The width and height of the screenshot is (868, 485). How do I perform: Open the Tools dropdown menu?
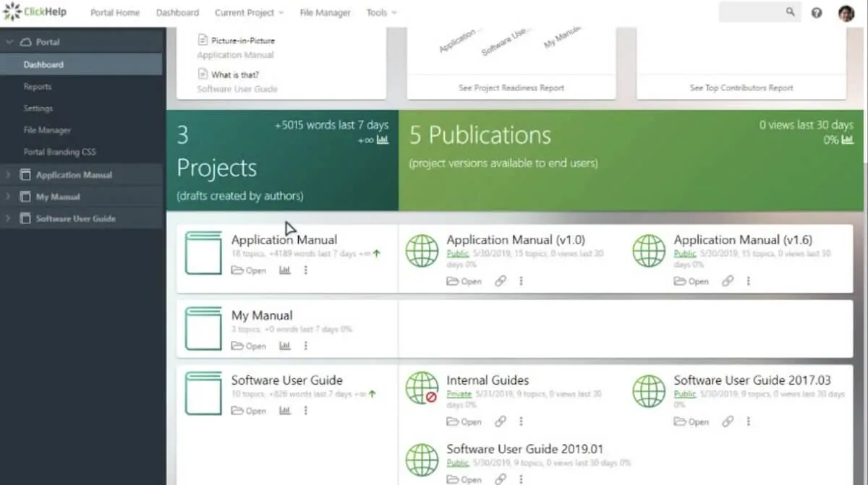coord(381,12)
